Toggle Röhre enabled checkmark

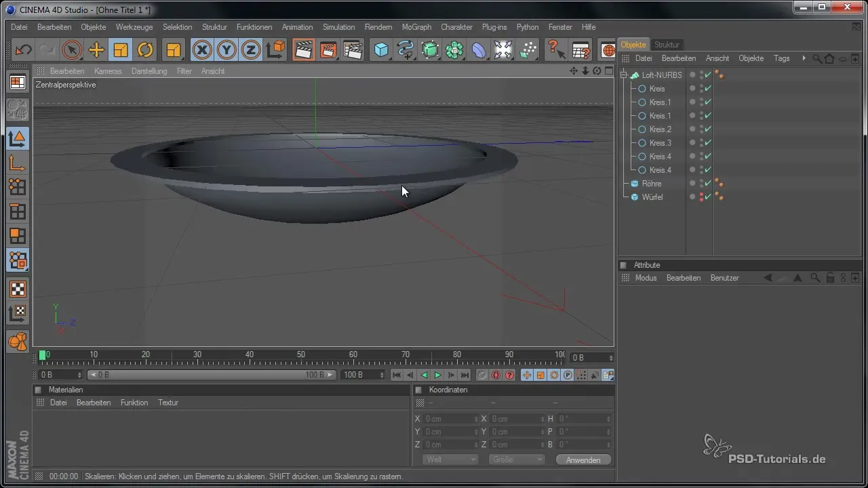point(707,184)
